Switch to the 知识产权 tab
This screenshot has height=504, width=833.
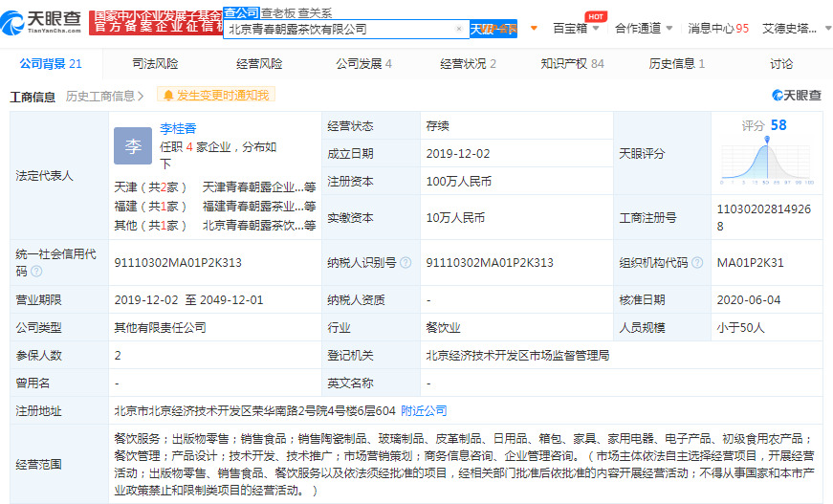pos(572,64)
